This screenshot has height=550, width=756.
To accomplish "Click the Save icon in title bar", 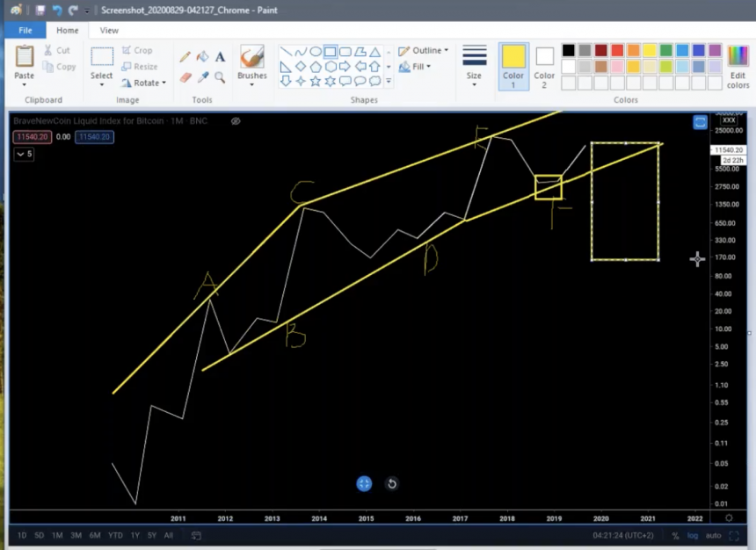I will 40,11.
